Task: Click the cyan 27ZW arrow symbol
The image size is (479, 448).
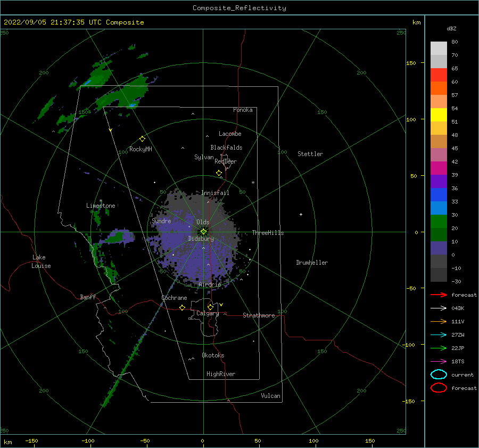Action: 439,335
